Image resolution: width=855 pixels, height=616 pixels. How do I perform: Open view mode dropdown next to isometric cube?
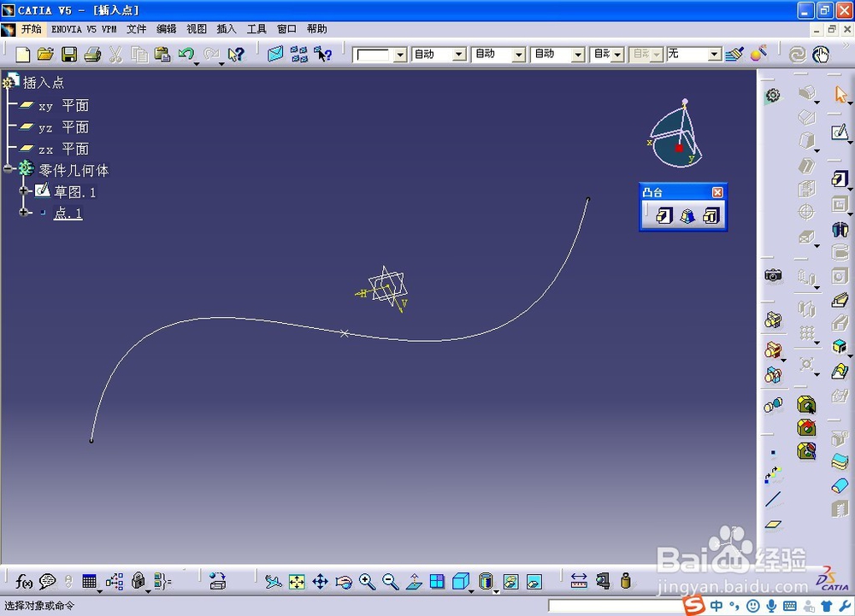click(x=471, y=591)
